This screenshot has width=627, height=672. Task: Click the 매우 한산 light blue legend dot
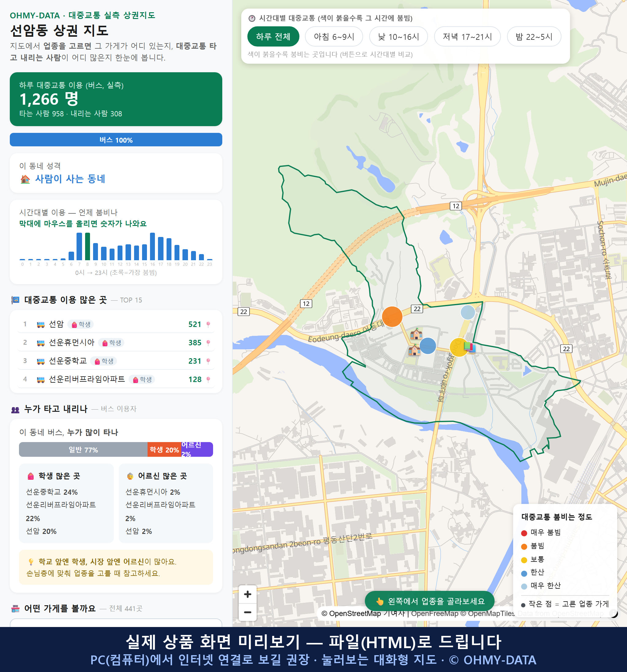point(524,587)
